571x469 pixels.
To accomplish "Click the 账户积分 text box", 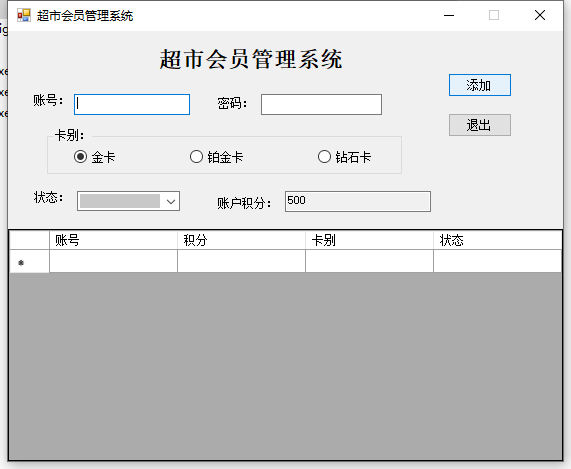I will tap(358, 201).
